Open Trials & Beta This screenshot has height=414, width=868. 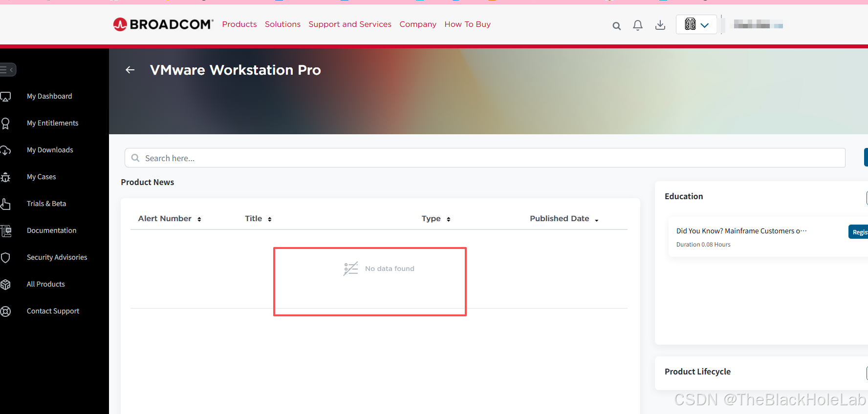point(46,204)
